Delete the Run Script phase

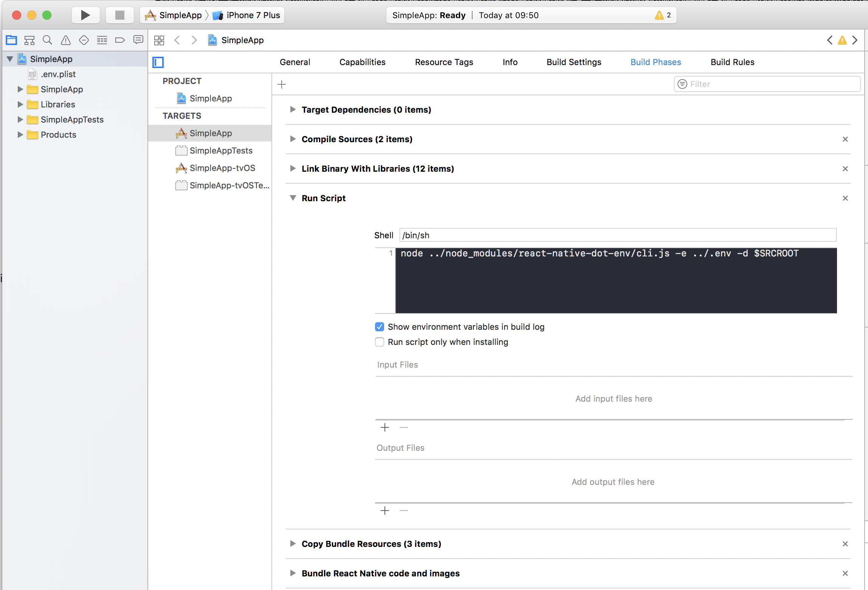tap(845, 198)
